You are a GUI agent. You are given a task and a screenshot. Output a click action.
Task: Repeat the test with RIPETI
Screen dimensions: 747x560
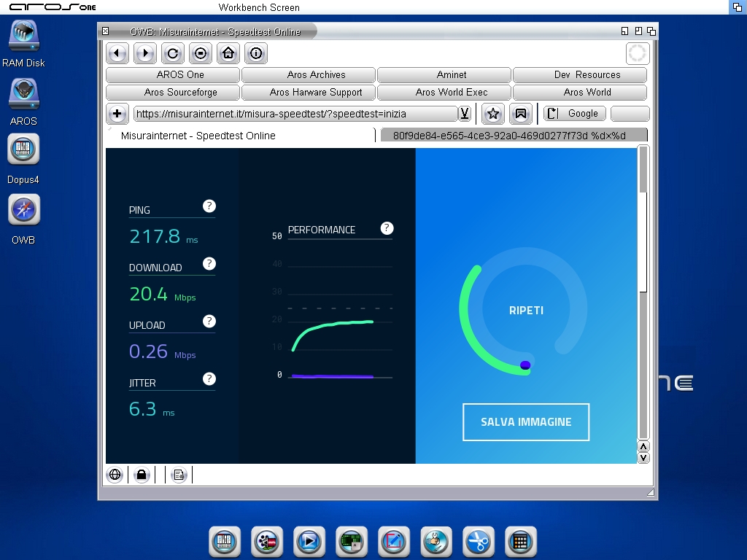[x=526, y=311]
